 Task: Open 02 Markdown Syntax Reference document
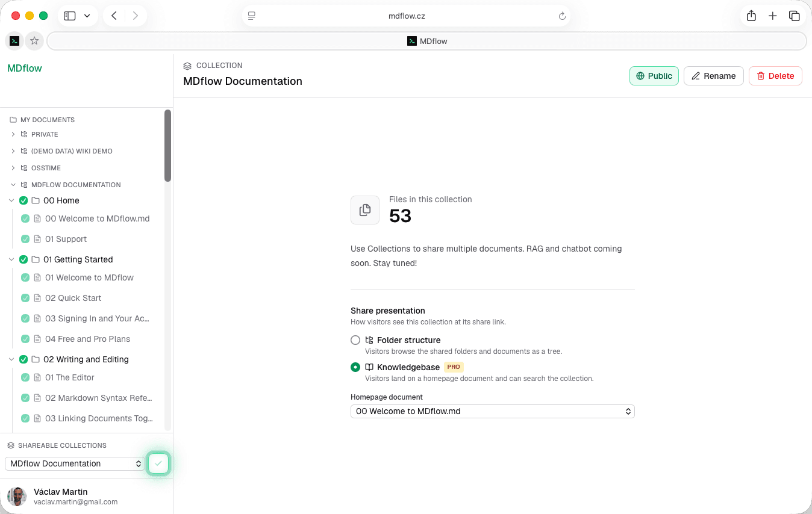tap(99, 398)
